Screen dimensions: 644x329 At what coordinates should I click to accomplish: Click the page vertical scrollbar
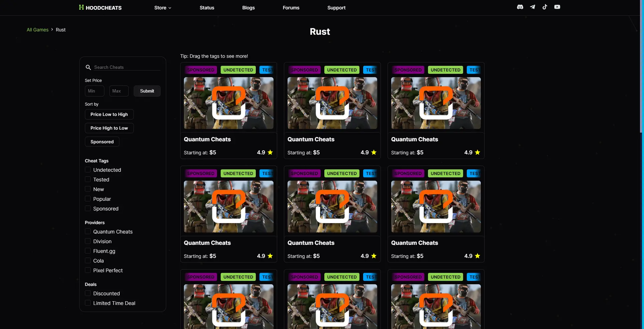coord(641,67)
